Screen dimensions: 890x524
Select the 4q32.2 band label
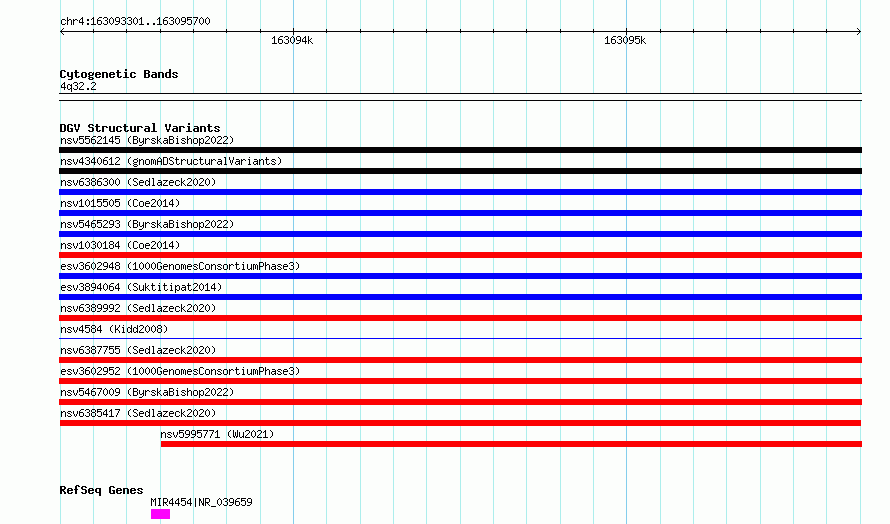point(78,87)
